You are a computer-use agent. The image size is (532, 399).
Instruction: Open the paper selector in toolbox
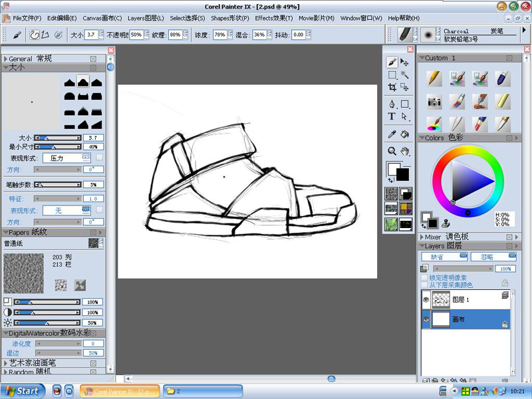[392, 194]
